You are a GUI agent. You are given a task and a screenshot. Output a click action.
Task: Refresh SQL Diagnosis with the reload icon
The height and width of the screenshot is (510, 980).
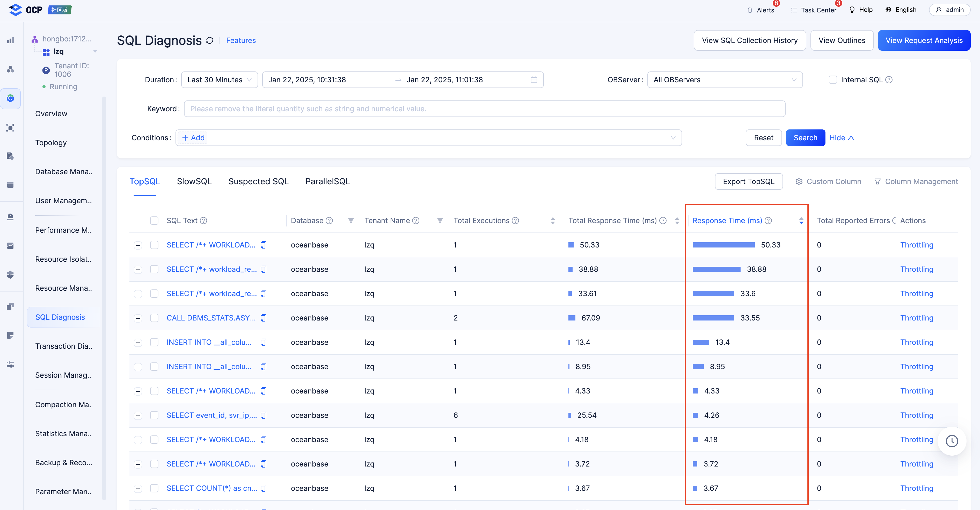click(x=210, y=40)
